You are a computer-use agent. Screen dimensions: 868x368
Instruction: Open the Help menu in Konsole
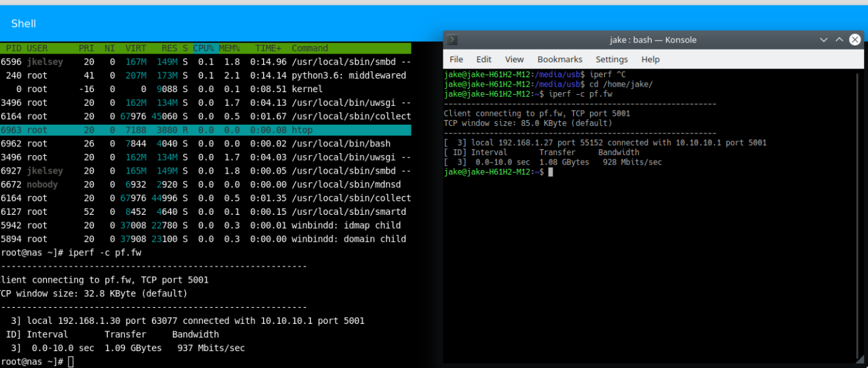click(650, 59)
